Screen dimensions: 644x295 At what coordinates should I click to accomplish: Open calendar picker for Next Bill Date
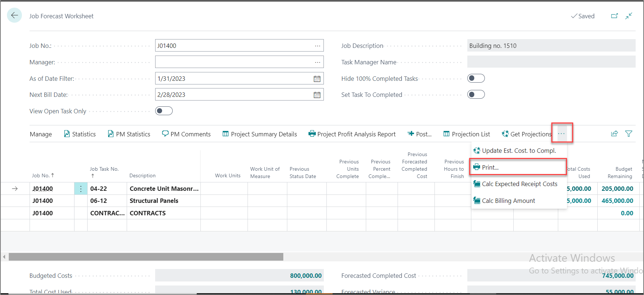click(x=317, y=95)
